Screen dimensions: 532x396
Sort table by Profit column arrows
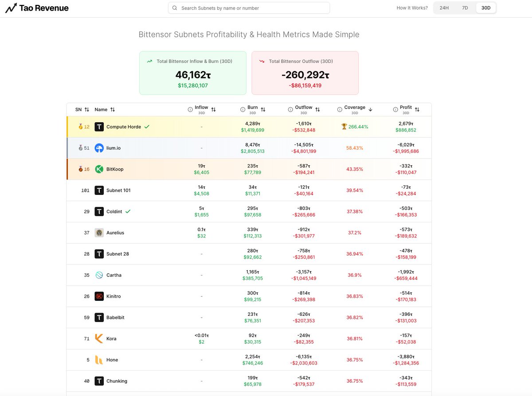click(x=417, y=109)
